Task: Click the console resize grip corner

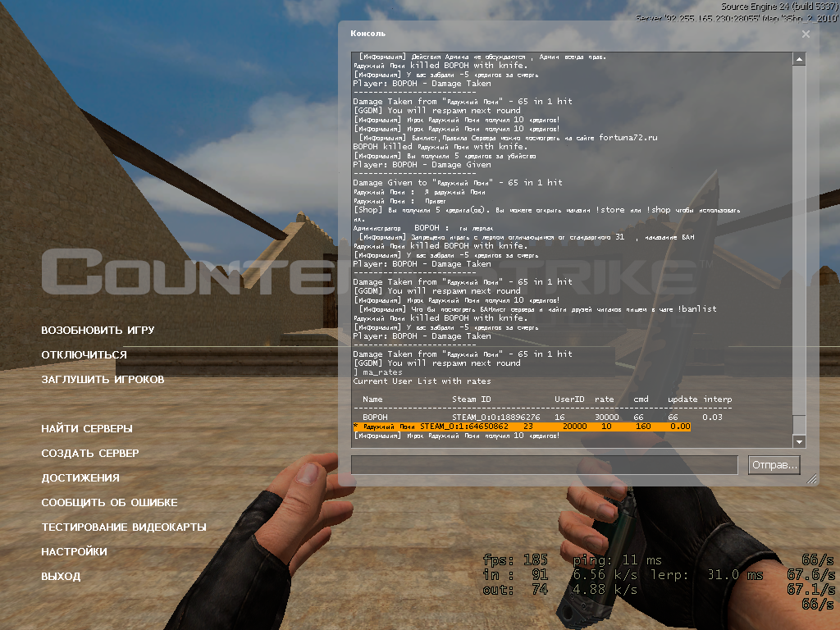Action: (x=812, y=478)
